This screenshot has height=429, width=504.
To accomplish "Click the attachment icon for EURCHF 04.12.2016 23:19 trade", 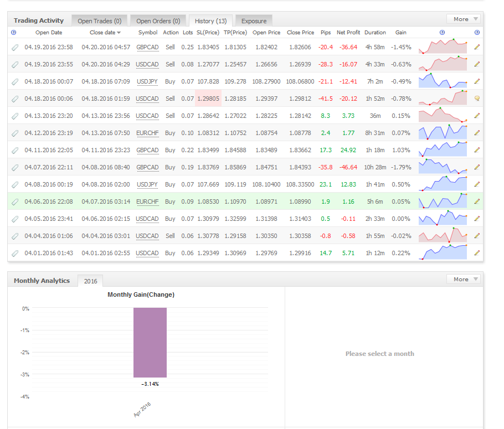I will (15, 133).
